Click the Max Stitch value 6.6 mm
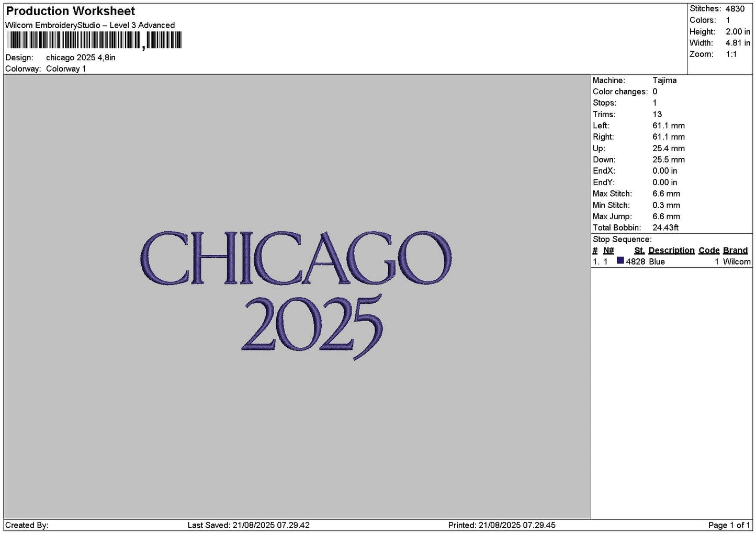Screen dimensions: 756x534 point(667,194)
